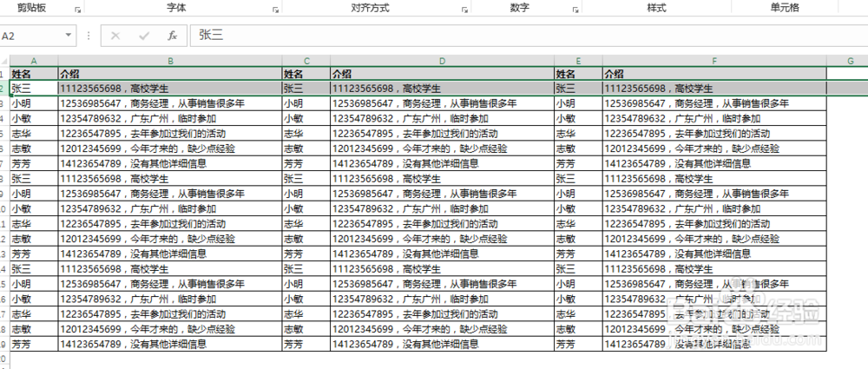Select cell D1 header 介绍
Viewport: 868px width, 369px height.
pos(443,74)
